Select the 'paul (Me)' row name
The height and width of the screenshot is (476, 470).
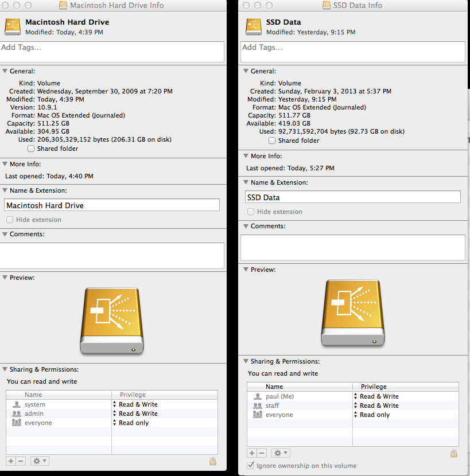click(280, 396)
